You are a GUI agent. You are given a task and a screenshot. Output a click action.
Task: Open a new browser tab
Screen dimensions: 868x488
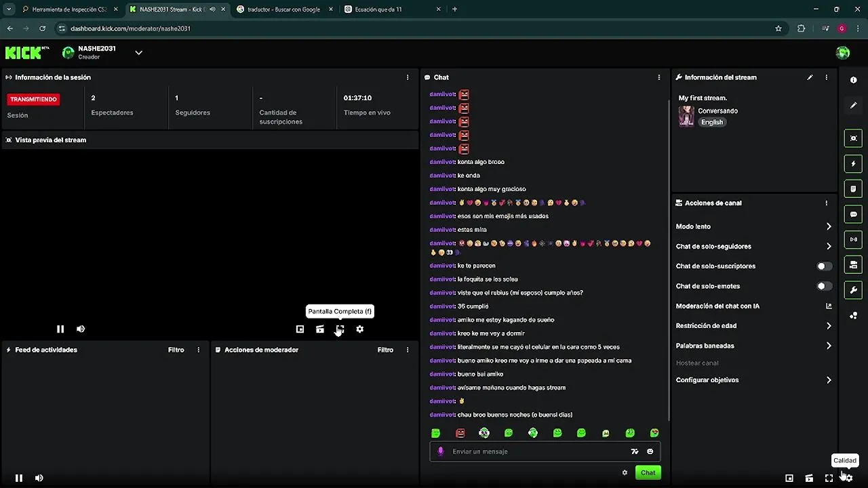454,9
